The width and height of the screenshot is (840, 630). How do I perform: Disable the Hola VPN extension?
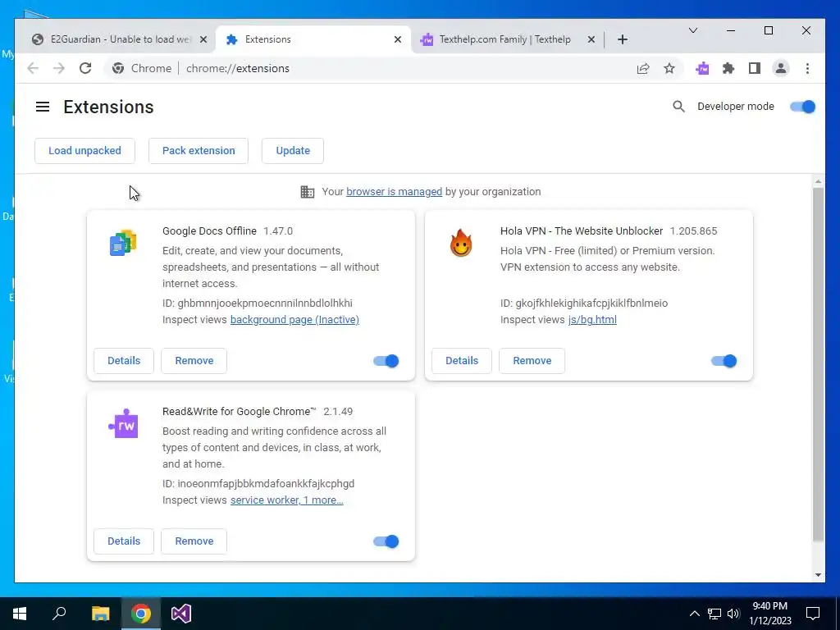724,361
